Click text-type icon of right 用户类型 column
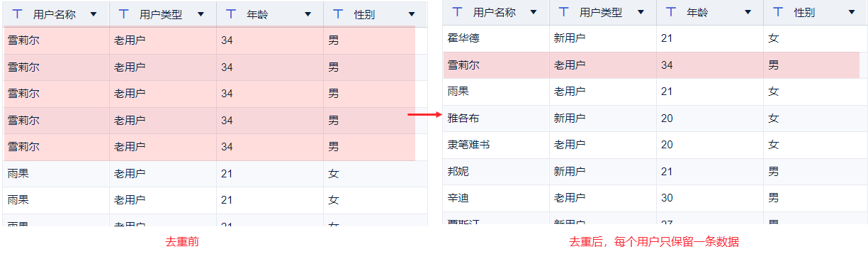Viewport: 868px width, 259px height. point(564,12)
